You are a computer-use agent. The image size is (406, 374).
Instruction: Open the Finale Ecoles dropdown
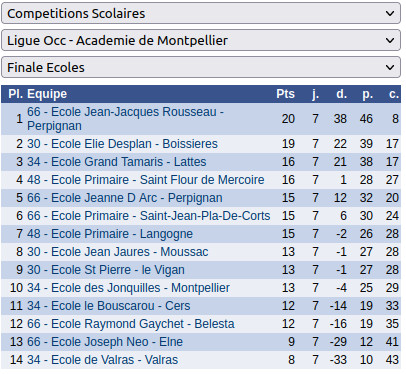(x=201, y=67)
